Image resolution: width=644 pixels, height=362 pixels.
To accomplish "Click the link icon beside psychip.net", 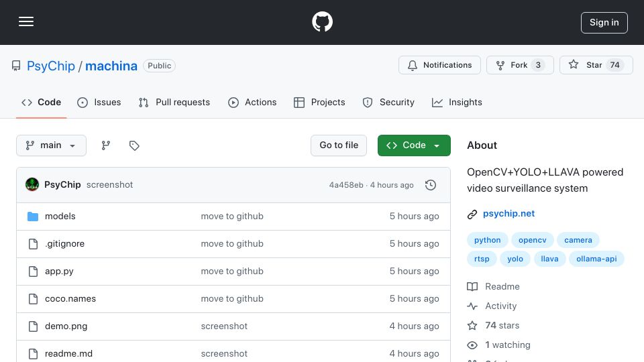I will [472, 215].
